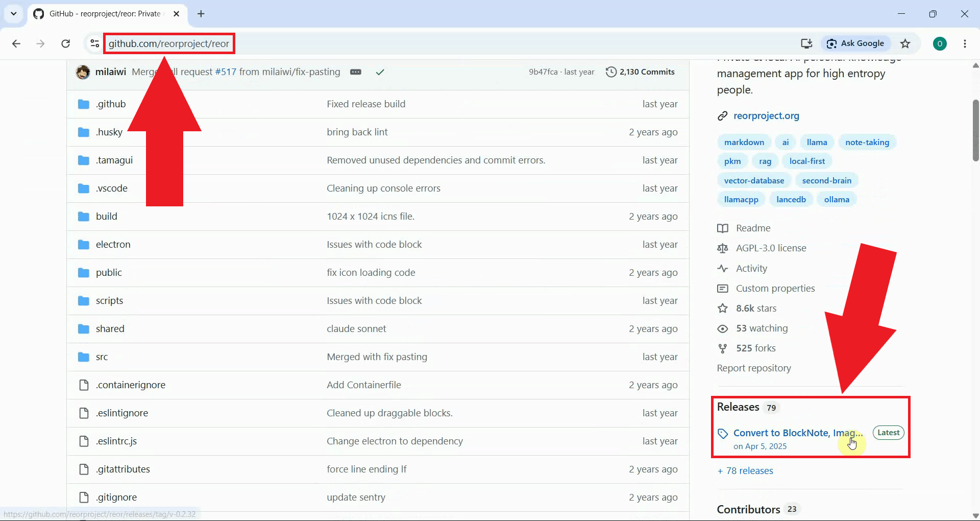View site information icon in address bar
This screenshot has width=980, height=521.
pyautogui.click(x=94, y=43)
